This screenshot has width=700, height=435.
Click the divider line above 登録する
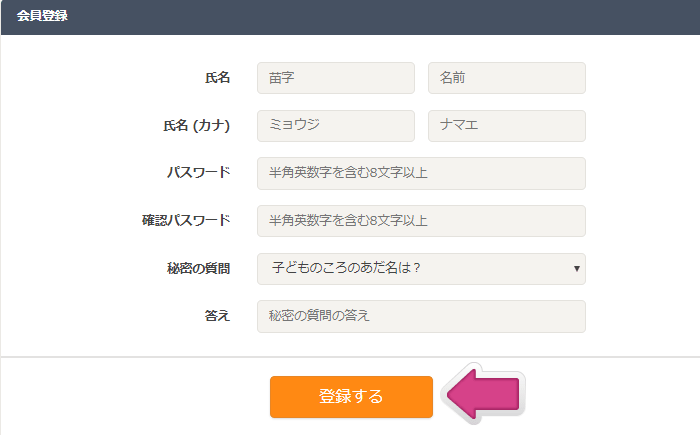tap(350, 357)
